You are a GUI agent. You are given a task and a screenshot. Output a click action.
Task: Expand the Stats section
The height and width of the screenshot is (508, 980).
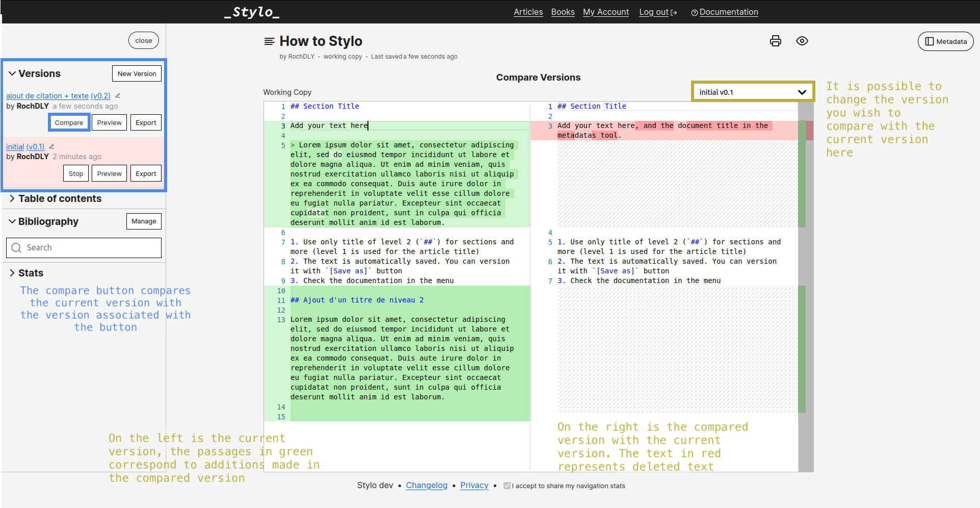click(x=12, y=273)
